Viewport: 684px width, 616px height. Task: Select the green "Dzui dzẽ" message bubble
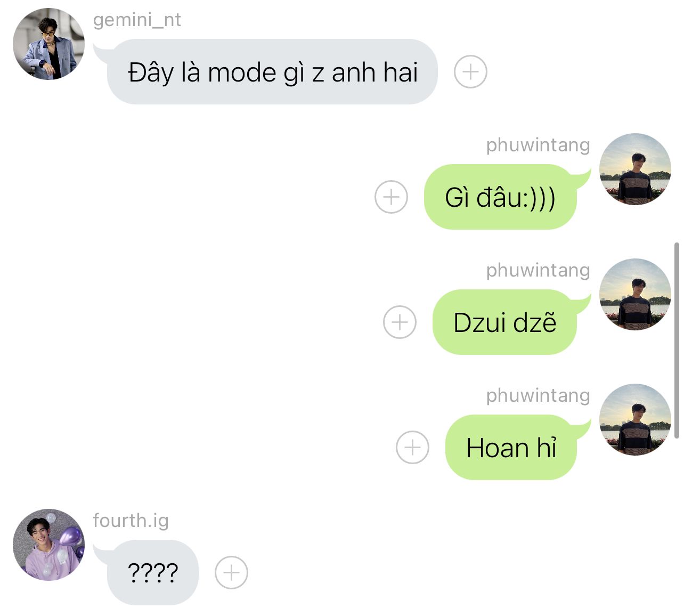click(505, 322)
